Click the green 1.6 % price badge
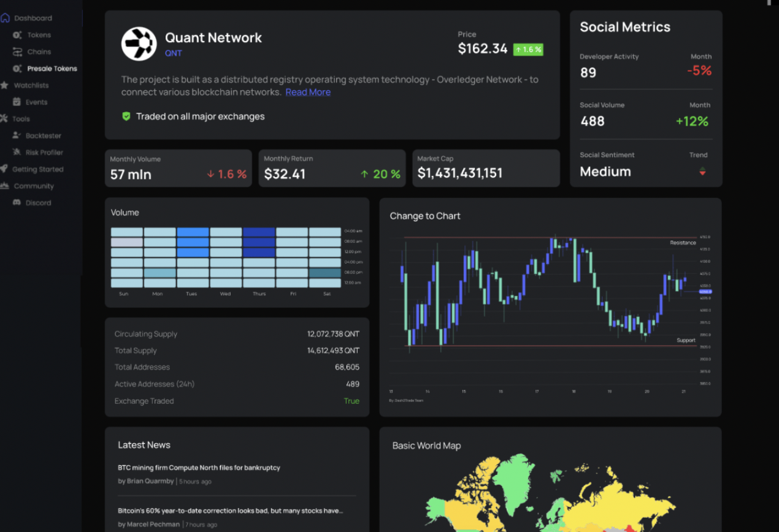 pyautogui.click(x=528, y=50)
